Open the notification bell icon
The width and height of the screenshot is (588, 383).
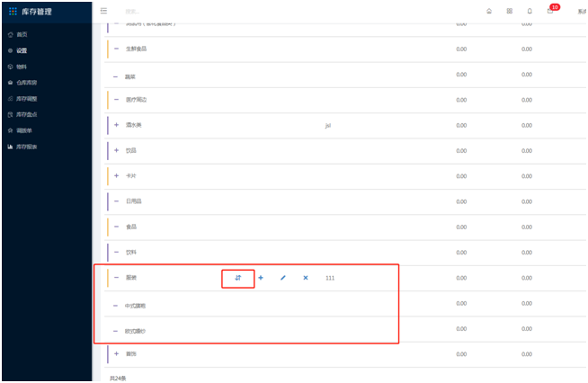click(x=530, y=11)
